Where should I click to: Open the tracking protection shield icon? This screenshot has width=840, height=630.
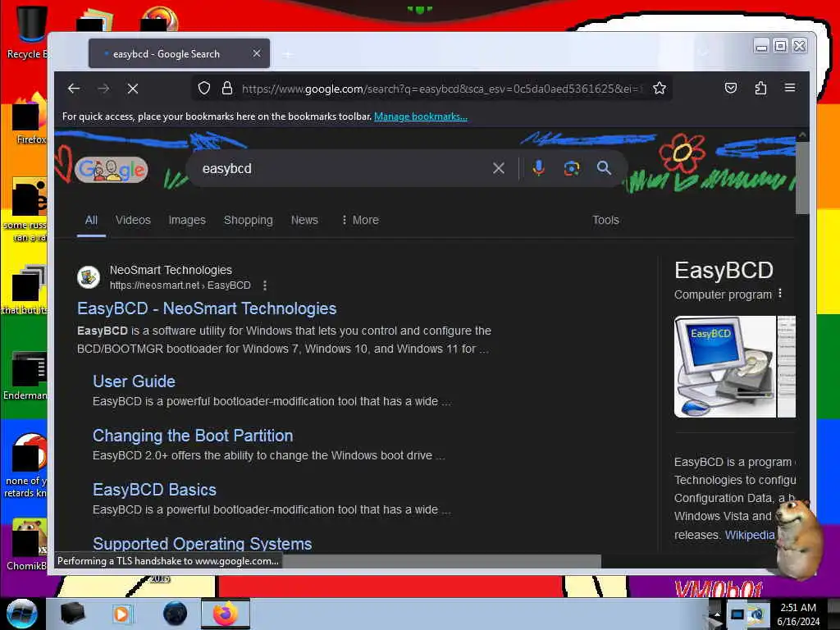tap(204, 88)
